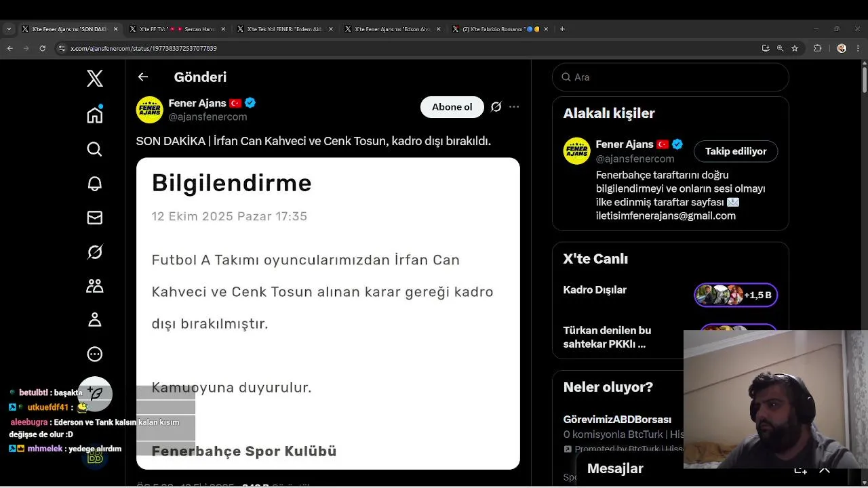Close the SON DAKİKA tab
Screen dimensions: 868x488
tap(115, 29)
